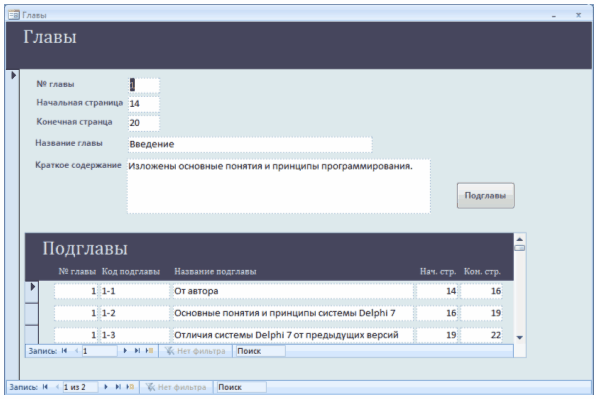Jump to last record in Подглавы subform
Screen dimensions: 596x399
pos(137,351)
